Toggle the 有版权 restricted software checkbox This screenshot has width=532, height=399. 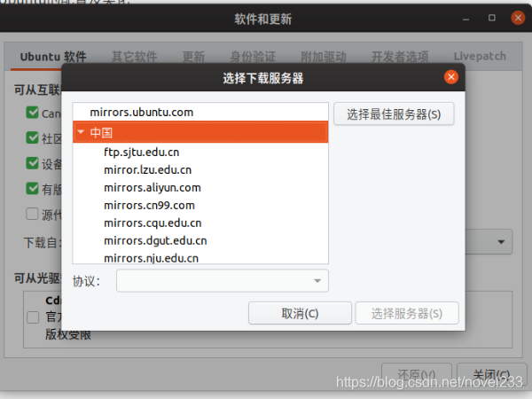[32, 188]
